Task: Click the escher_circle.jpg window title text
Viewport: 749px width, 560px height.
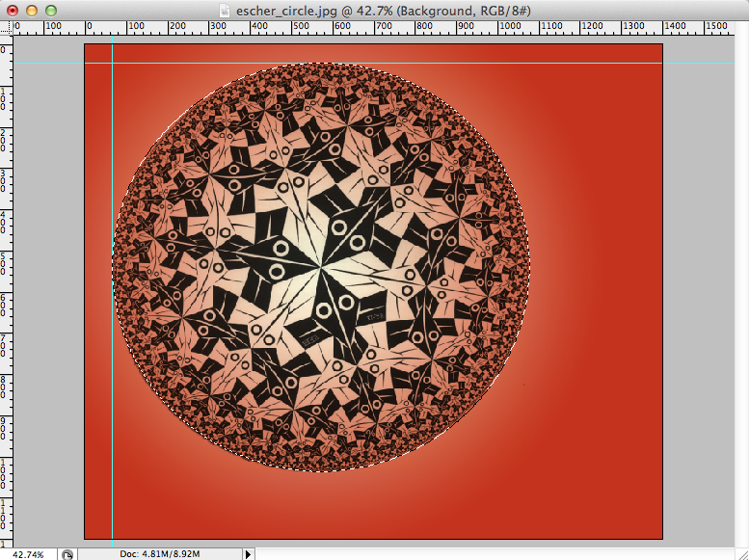Action: coord(383,11)
